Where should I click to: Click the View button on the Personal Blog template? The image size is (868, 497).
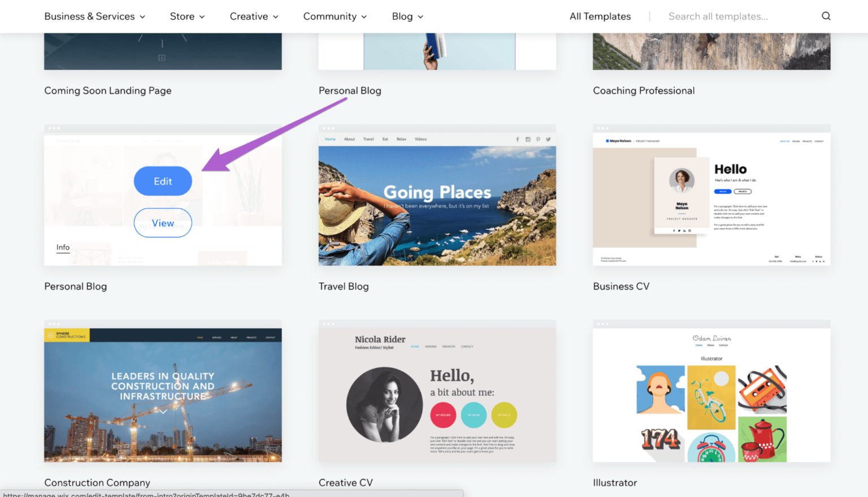(163, 223)
